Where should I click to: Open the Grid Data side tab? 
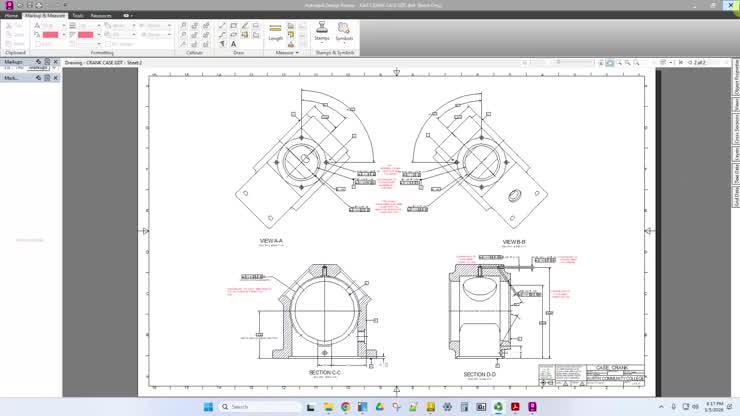pos(736,196)
